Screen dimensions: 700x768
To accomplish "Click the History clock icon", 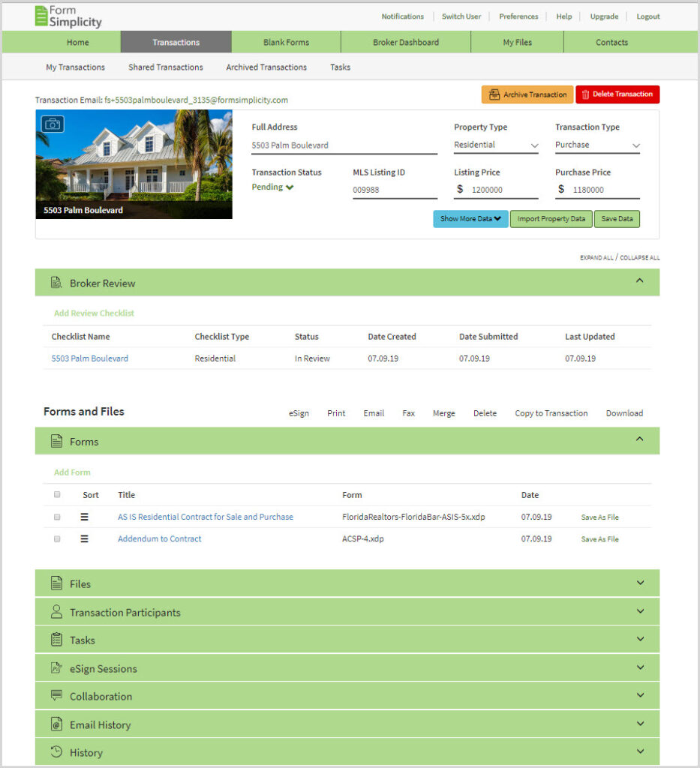I will click(x=56, y=752).
